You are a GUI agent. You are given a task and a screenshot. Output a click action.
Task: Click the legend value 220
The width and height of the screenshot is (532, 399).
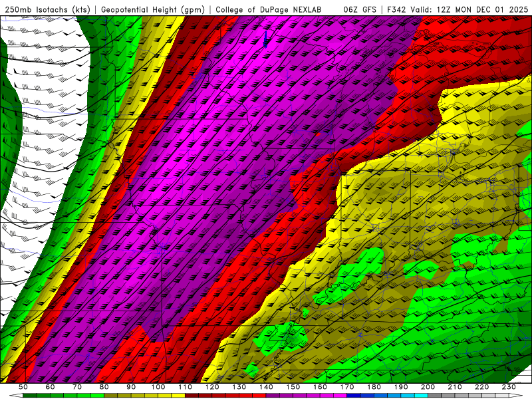481,387
